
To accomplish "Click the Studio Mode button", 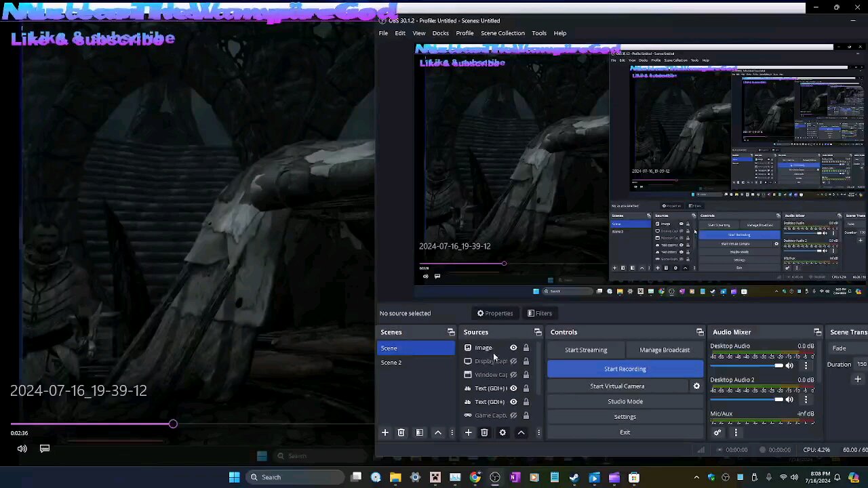I will click(x=625, y=401).
